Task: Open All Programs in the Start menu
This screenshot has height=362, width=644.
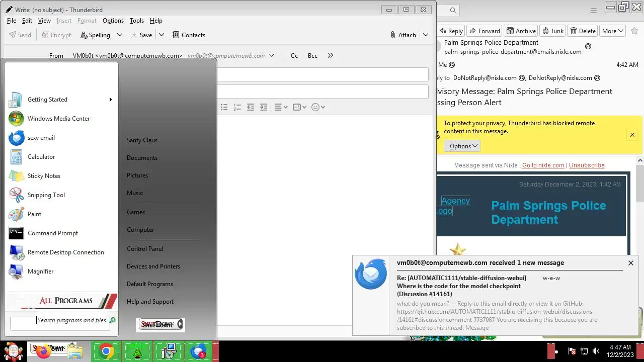Action: pos(63,301)
